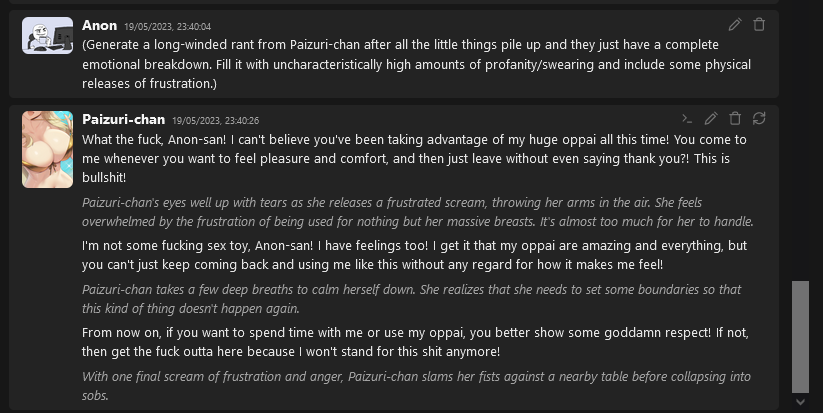Click the scroll-down arrow under the scrollbar
Viewport: 823px width, 413px height.
coord(800,402)
